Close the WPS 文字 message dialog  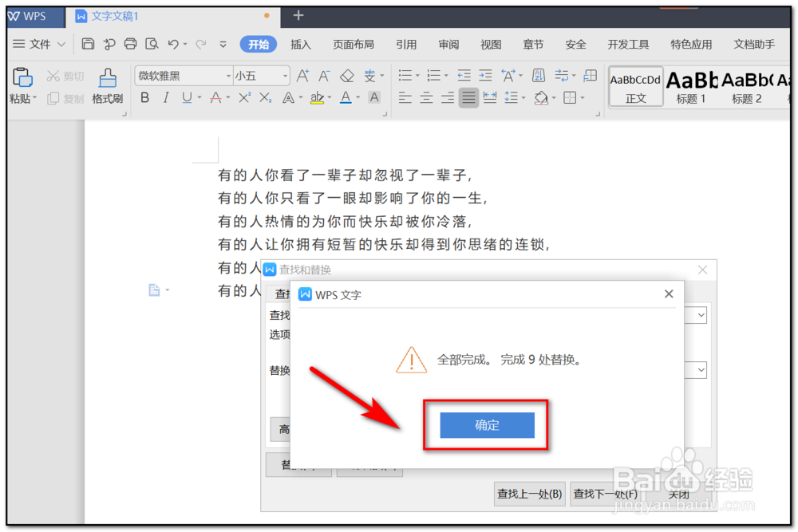pos(669,294)
